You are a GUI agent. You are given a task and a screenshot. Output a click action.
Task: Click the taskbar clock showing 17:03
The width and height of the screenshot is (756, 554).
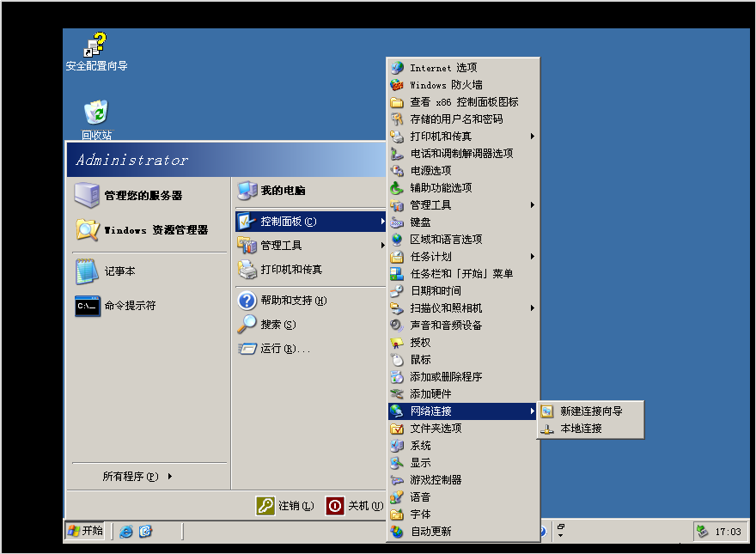pos(728,532)
